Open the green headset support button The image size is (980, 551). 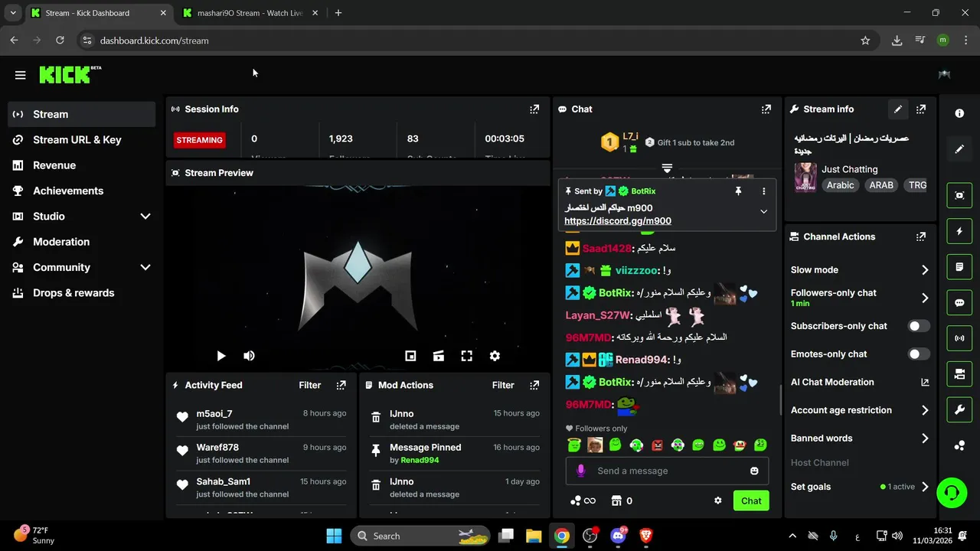click(x=952, y=492)
